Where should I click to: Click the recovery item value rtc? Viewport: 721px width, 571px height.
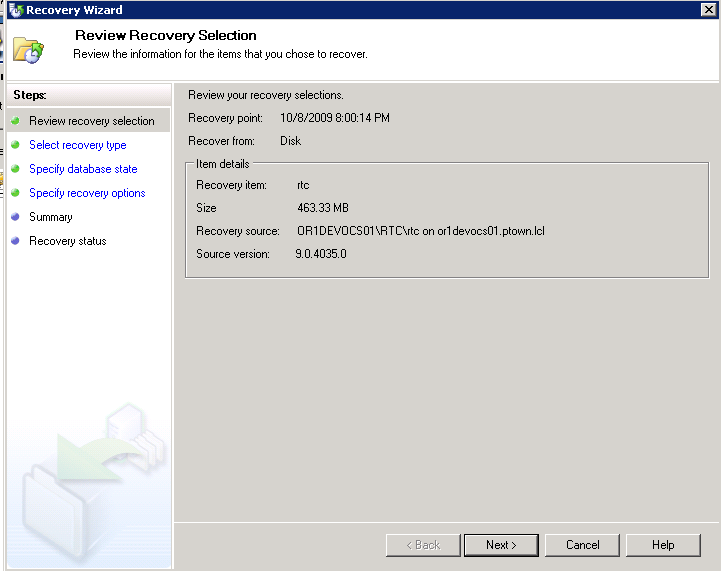click(x=303, y=185)
